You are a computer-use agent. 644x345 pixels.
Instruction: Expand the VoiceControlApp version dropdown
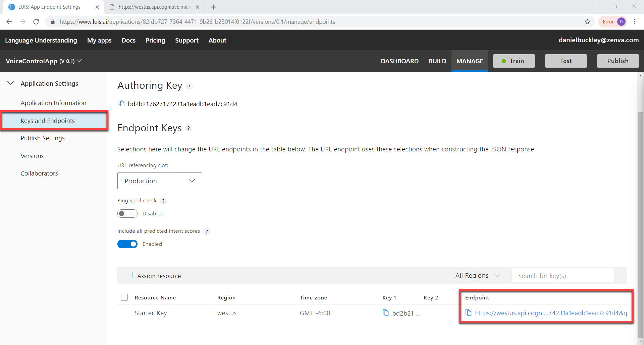[79, 61]
